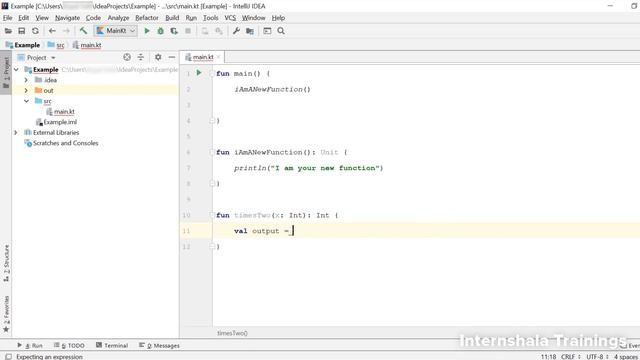Close the main.kt editor tab

click(218, 57)
